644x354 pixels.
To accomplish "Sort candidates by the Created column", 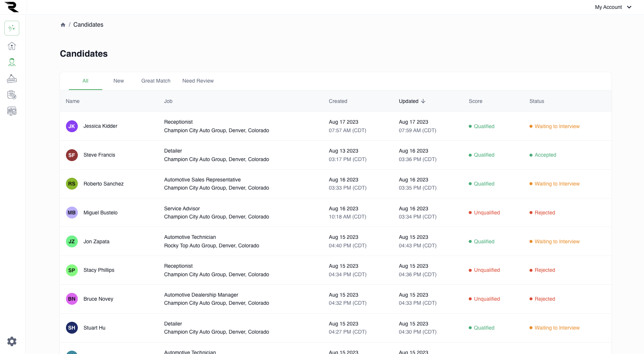I will (338, 101).
